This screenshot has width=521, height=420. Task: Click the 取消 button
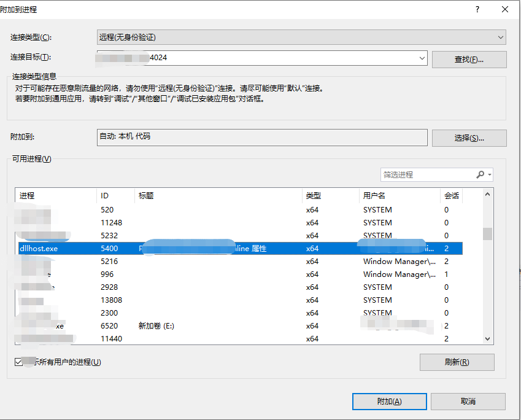pos(468,402)
